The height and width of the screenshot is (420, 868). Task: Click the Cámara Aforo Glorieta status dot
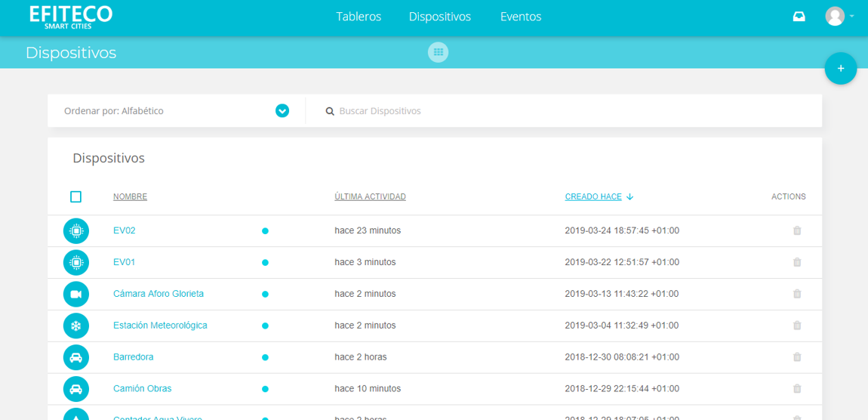point(265,294)
